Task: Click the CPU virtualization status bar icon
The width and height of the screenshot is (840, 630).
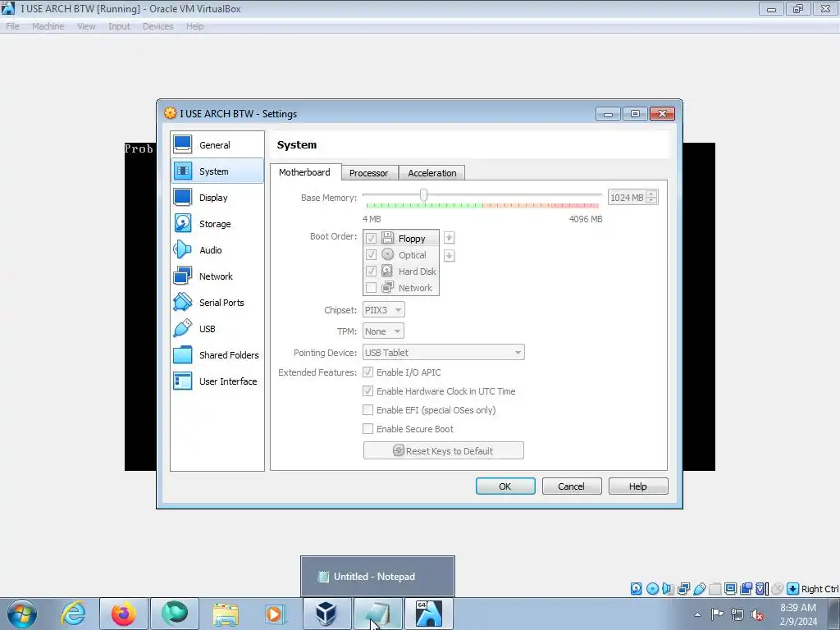Action: coord(761,589)
